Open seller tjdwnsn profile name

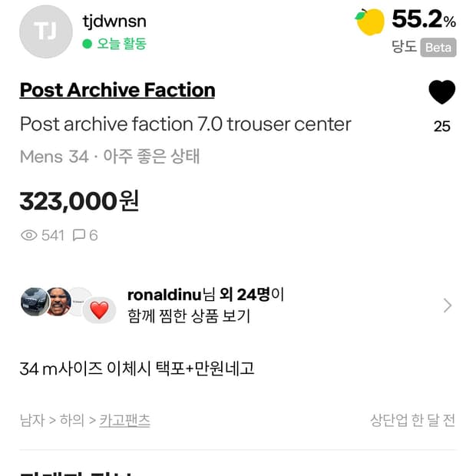pos(114,21)
